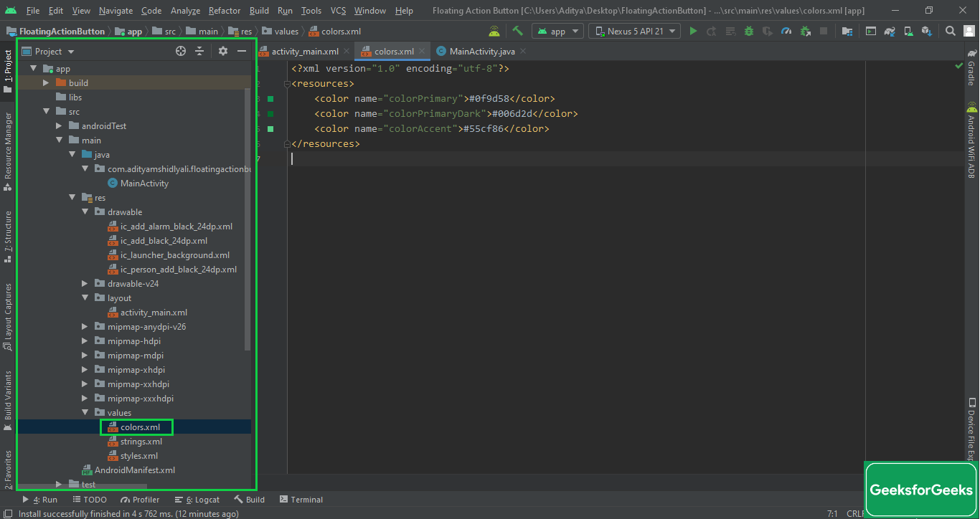
Task: Expand the androidTest folder
Action: [59, 125]
